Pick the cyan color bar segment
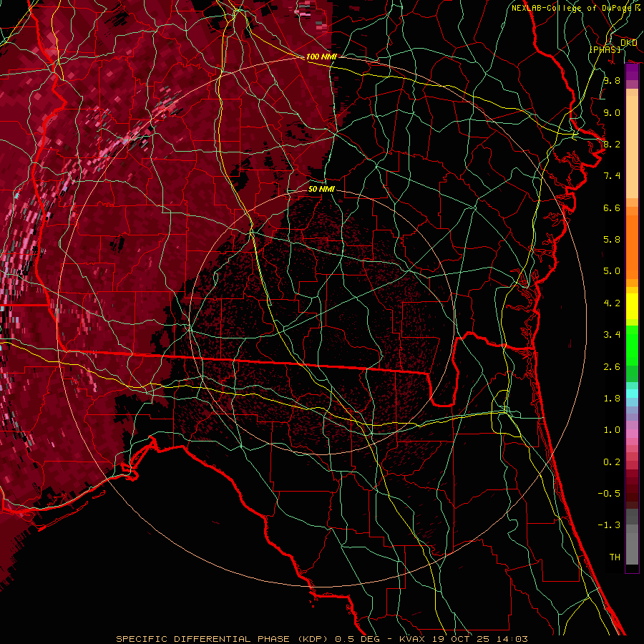The height and width of the screenshot is (644, 644). click(632, 394)
